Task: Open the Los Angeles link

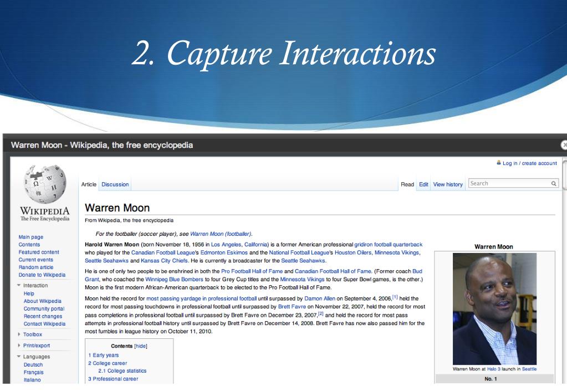Action: pos(226,245)
